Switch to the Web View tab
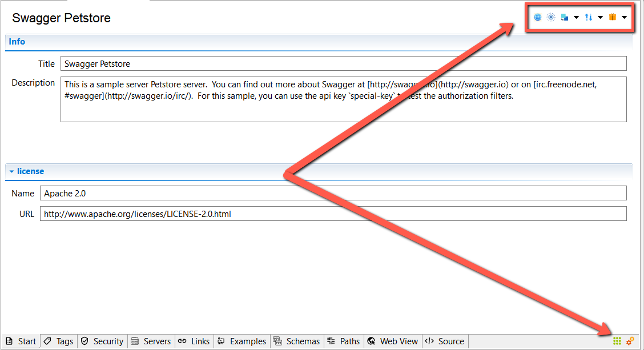Image resolution: width=644 pixels, height=350 pixels. point(393,341)
